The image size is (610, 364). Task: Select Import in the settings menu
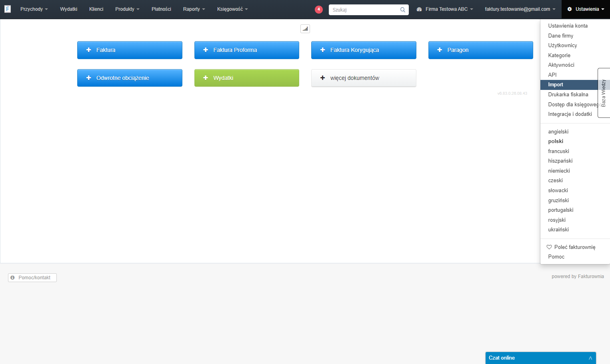(569, 85)
